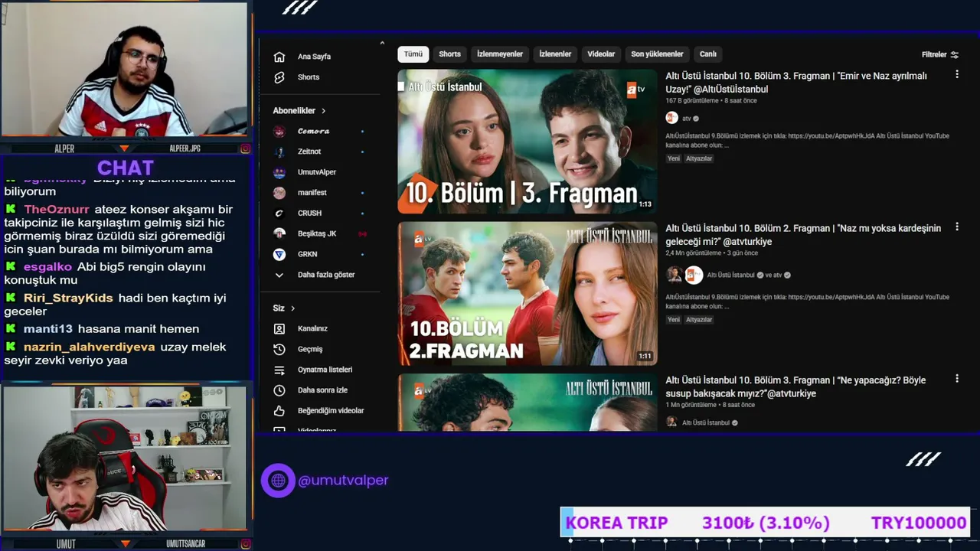
Task: Click nazrin_alahverdiyeva username in chat
Action: pyautogui.click(x=90, y=347)
